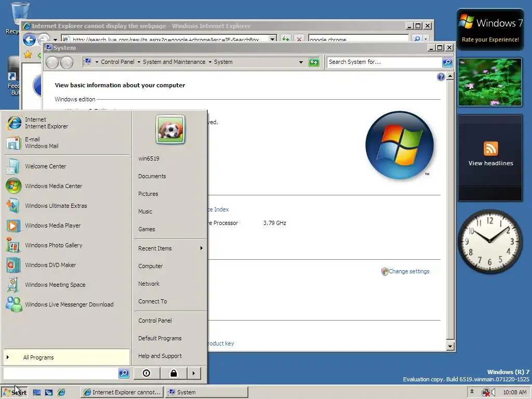This screenshot has height=399, width=532.
Task: Launch Windows Mail from Start menu
Action: click(67, 142)
